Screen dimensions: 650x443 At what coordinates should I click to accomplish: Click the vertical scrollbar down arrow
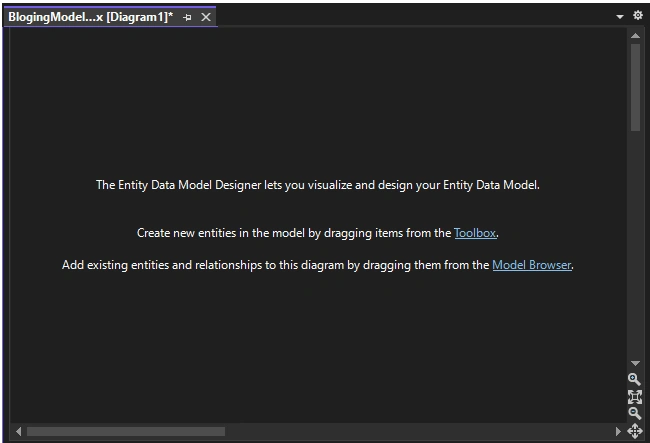click(x=635, y=363)
